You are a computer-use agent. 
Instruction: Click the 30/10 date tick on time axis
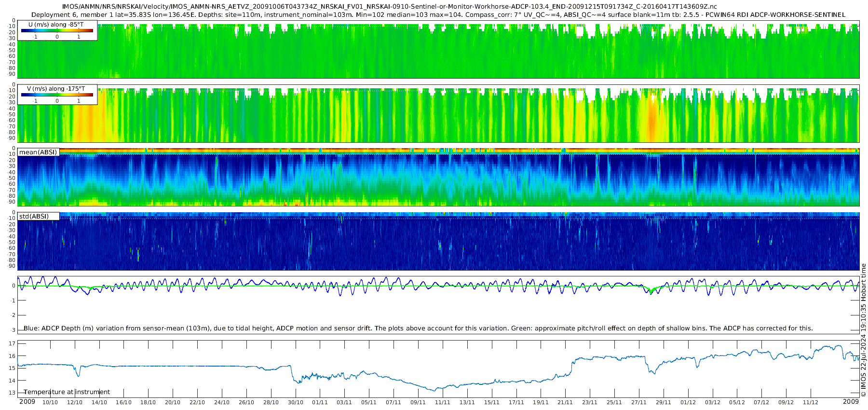296,402
